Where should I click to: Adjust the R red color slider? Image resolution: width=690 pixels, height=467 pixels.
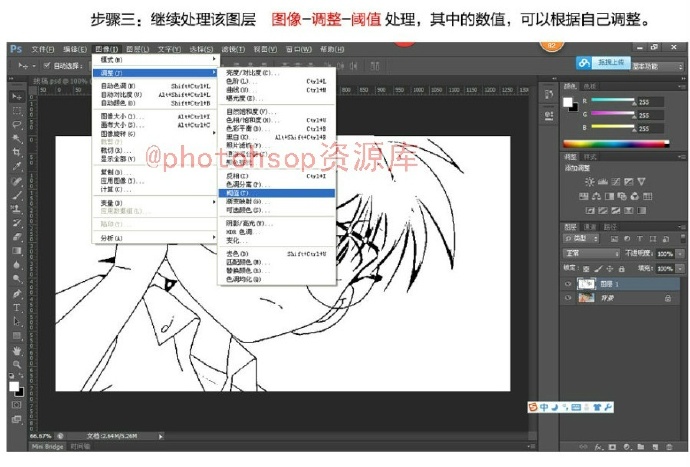pyautogui.click(x=613, y=101)
